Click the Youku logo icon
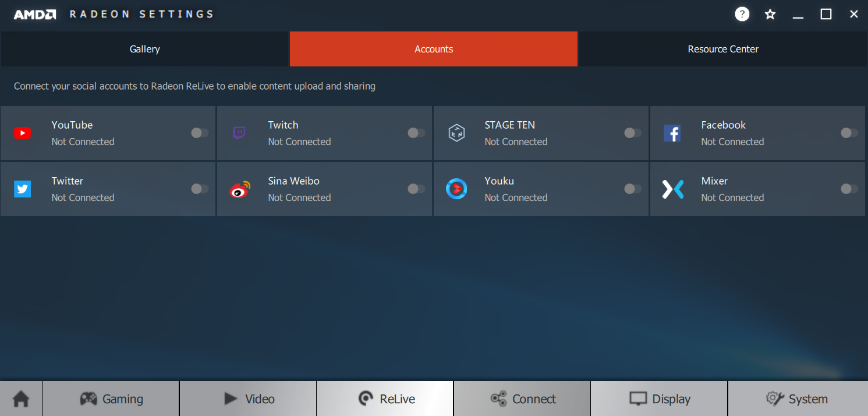The width and height of the screenshot is (868, 416). coord(456,189)
